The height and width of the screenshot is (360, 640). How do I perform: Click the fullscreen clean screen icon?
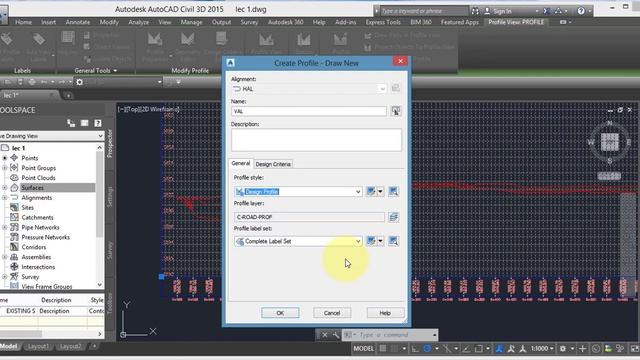[634, 349]
